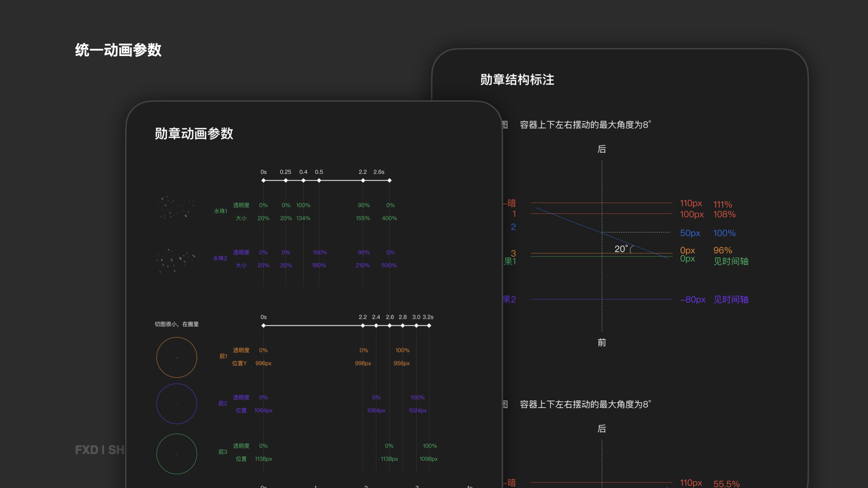
Task: Click the green 见时间轴 label
Action: click(x=731, y=261)
